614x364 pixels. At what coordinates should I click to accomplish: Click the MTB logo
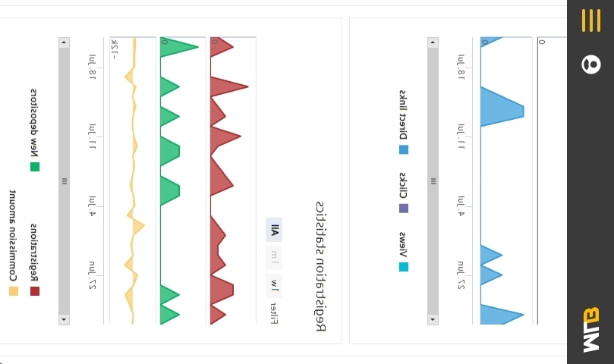pyautogui.click(x=590, y=330)
